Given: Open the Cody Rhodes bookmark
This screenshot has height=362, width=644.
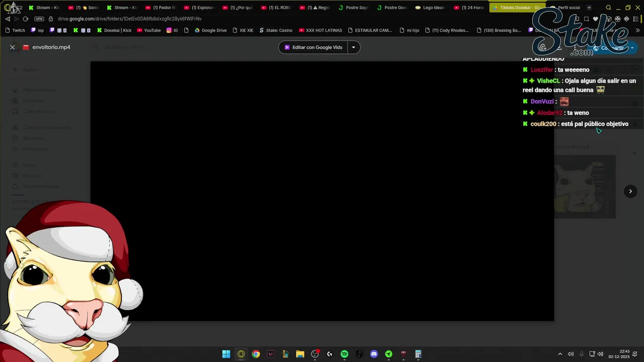Looking at the screenshot, I should pyautogui.click(x=447, y=30).
